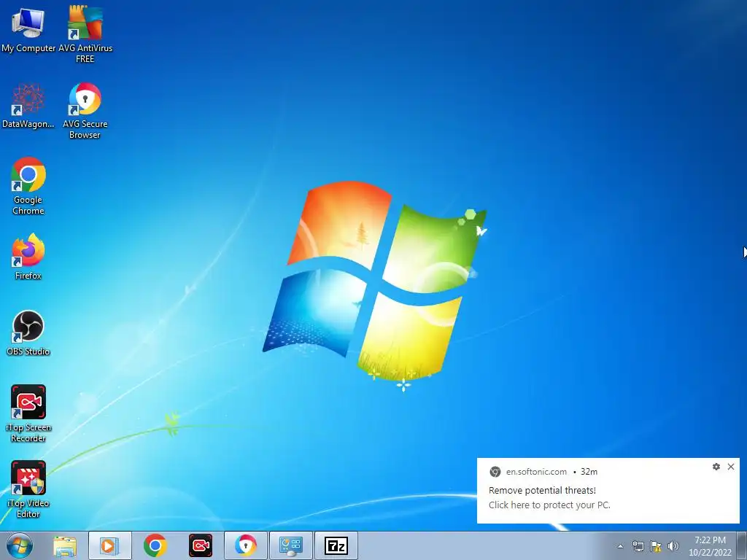Screen dimensions: 747x560
Task: Open the network tray icon
Action: pos(638,546)
